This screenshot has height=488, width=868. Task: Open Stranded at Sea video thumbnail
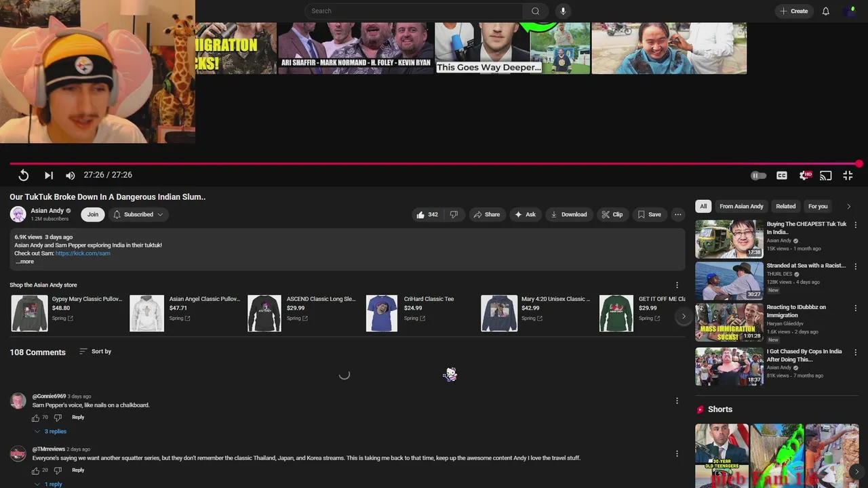pyautogui.click(x=729, y=281)
